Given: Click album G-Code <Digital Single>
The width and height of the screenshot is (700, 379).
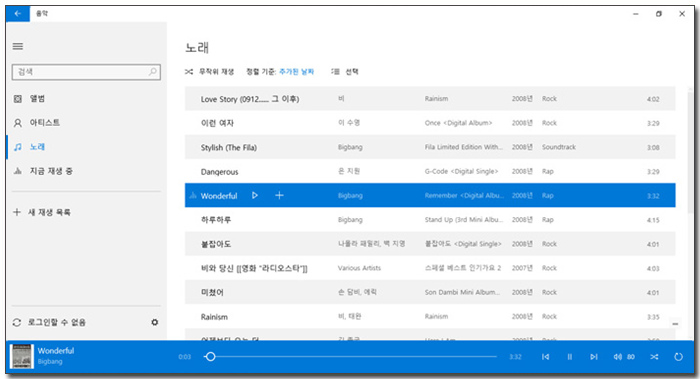Looking at the screenshot, I should point(462,171).
